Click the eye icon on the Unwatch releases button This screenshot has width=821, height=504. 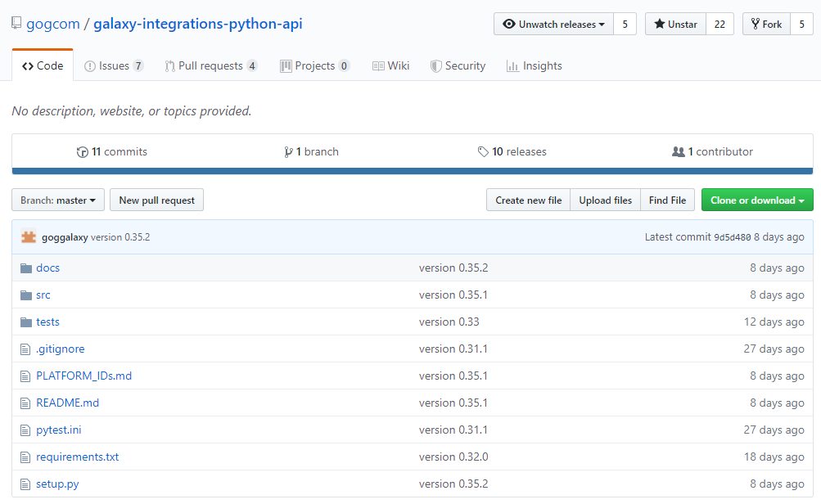508,24
